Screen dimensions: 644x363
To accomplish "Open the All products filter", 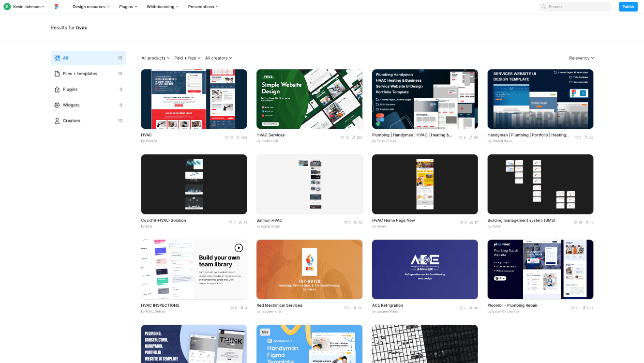I will pyautogui.click(x=155, y=58).
